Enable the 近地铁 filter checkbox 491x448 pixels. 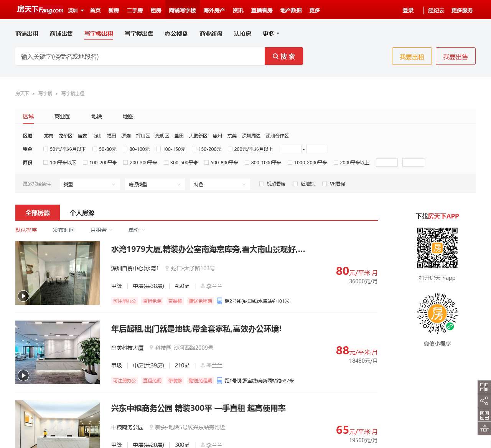295,184
